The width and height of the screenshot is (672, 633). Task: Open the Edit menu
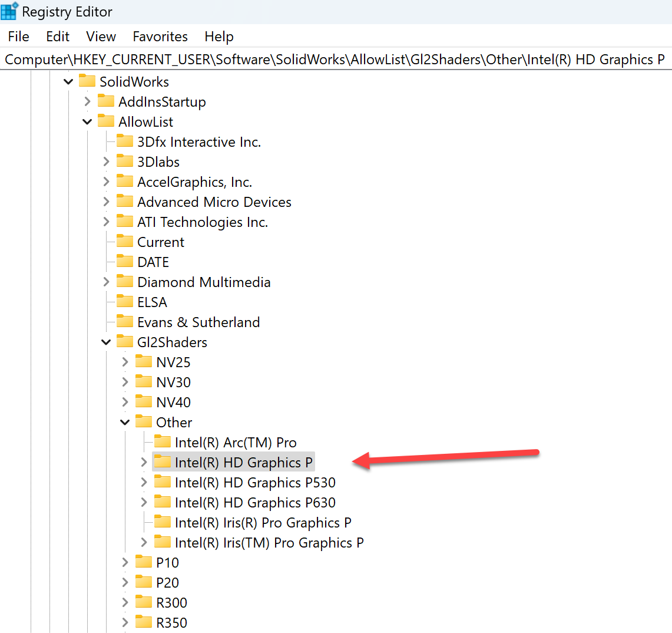point(57,36)
